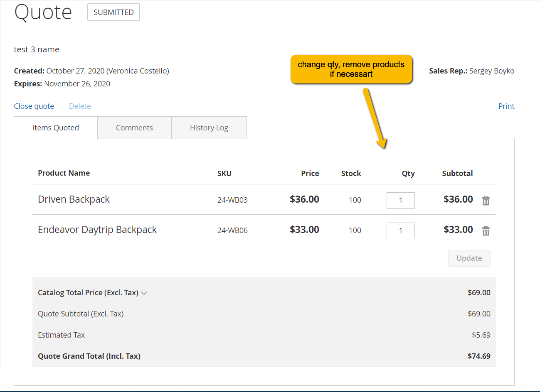Click the yellow annotation callout box

351,69
